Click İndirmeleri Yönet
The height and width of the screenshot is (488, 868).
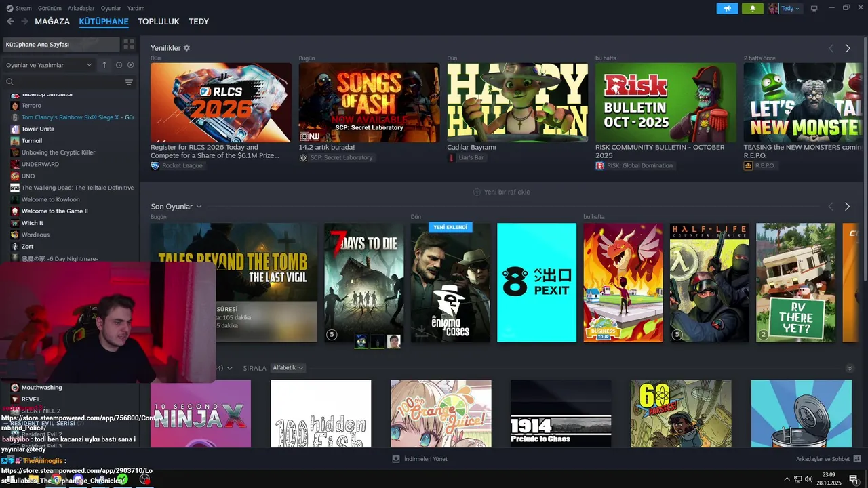pos(420,459)
